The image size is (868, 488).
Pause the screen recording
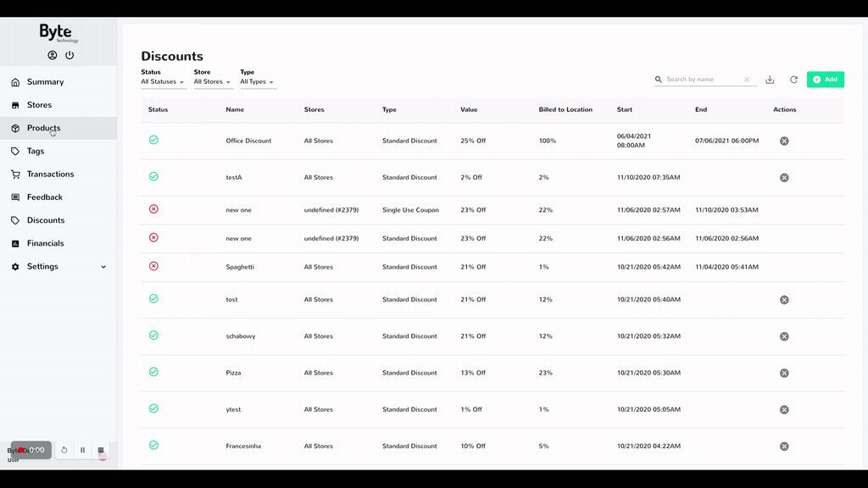pos(82,451)
